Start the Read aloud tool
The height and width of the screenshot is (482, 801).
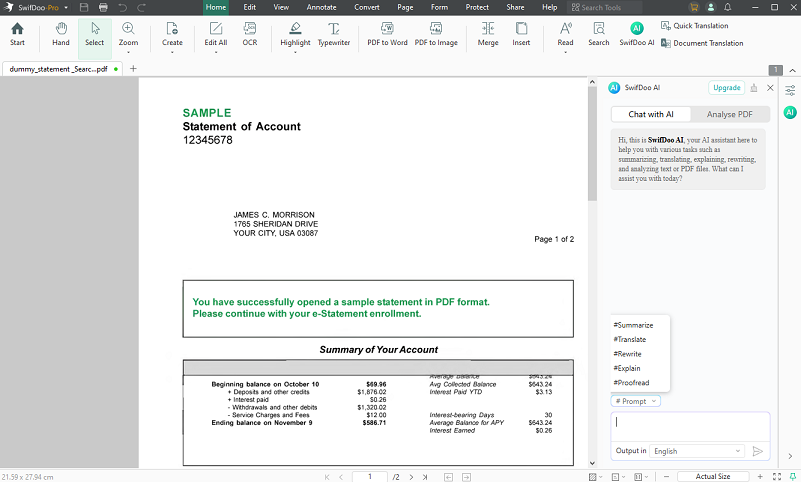pos(565,34)
